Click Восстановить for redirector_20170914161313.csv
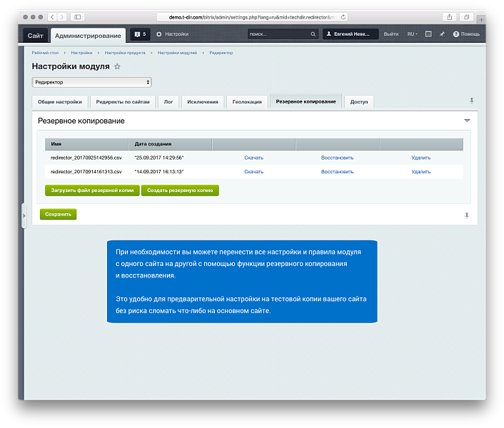The width and height of the screenshot is (504, 428). click(x=337, y=172)
